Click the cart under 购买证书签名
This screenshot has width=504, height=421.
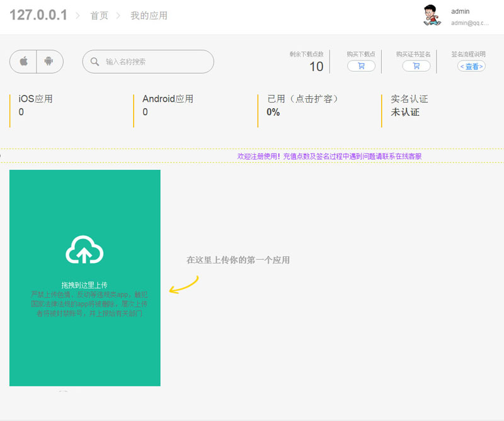[x=416, y=66]
